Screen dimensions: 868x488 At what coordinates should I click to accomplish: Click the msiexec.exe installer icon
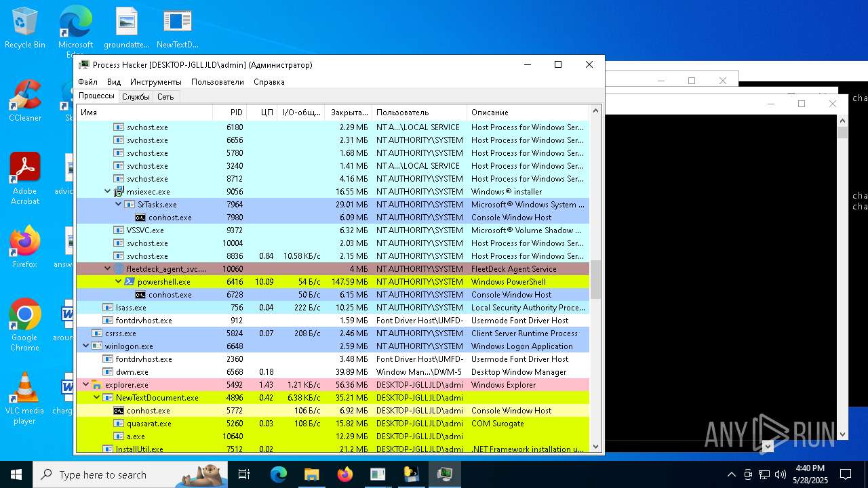pyautogui.click(x=119, y=192)
